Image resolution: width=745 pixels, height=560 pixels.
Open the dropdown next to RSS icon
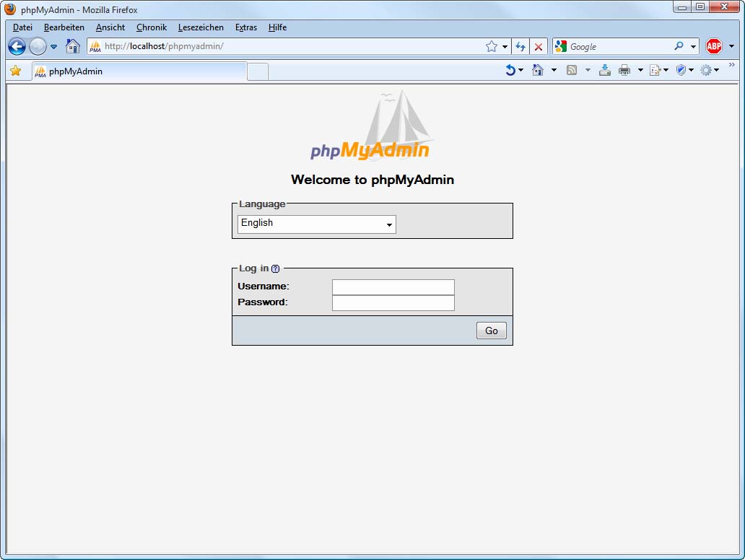click(588, 70)
